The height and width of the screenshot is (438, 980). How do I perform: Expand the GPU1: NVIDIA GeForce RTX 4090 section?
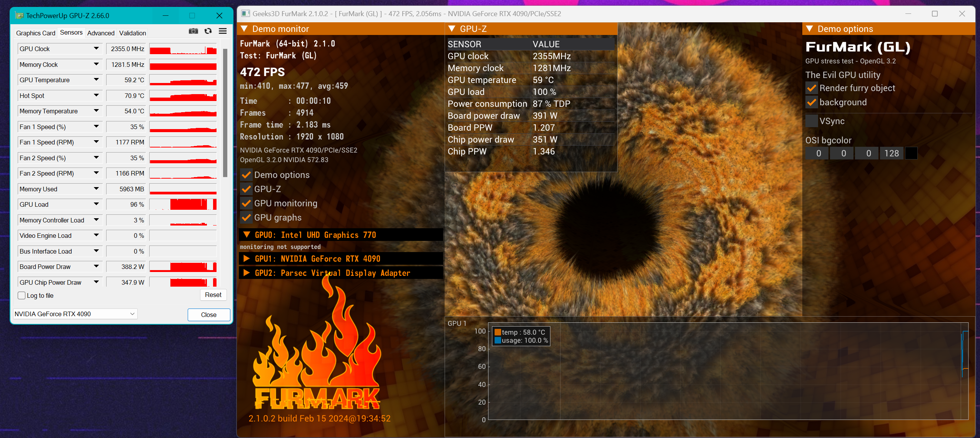pos(247,259)
